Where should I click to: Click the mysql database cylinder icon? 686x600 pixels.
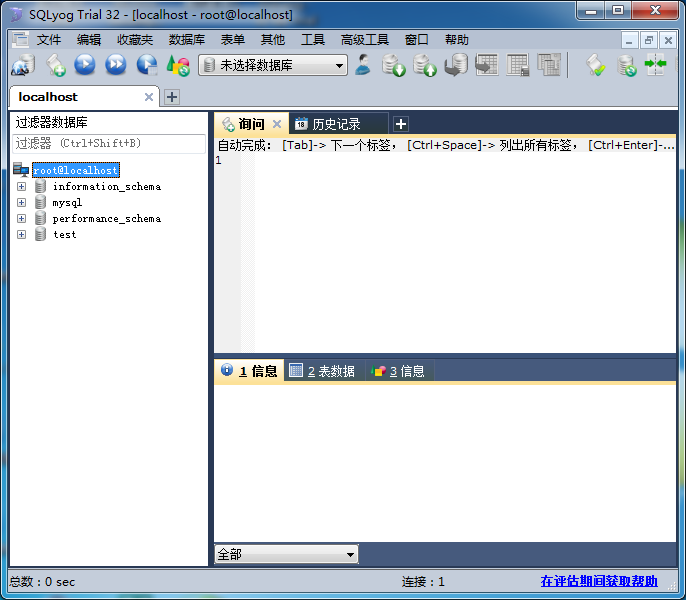coord(40,202)
